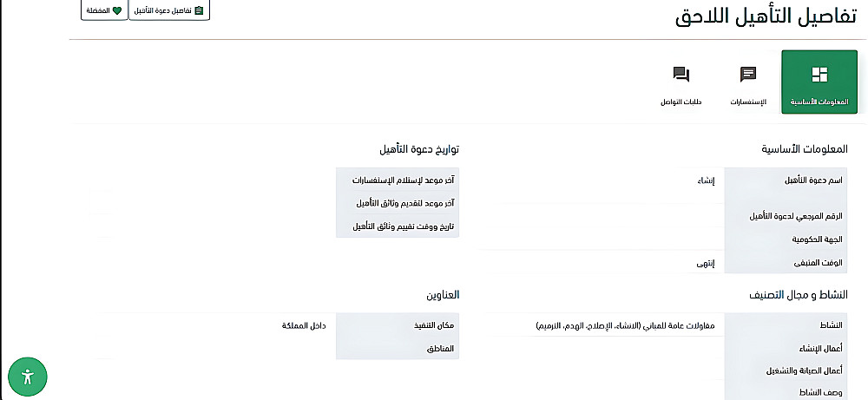This screenshot has width=868, height=400.
Task: Switch to the الإستفسارات tab label
Action: tap(746, 102)
